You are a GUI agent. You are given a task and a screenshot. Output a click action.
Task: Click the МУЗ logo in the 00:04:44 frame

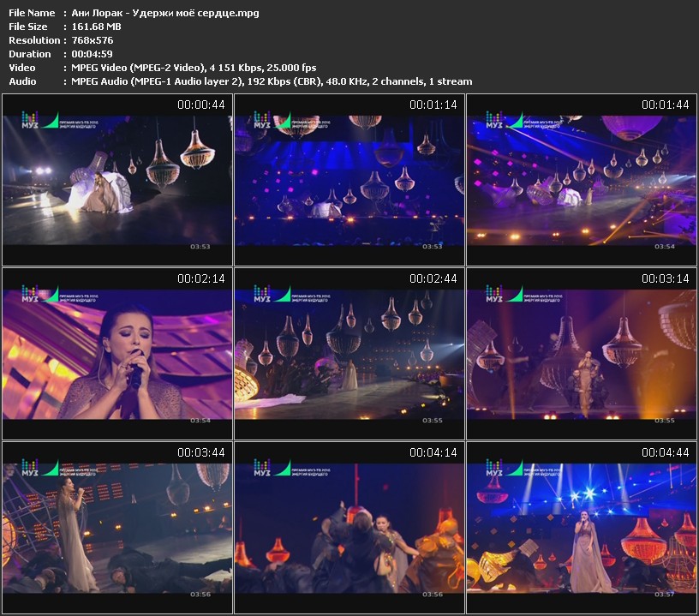pos(494,468)
